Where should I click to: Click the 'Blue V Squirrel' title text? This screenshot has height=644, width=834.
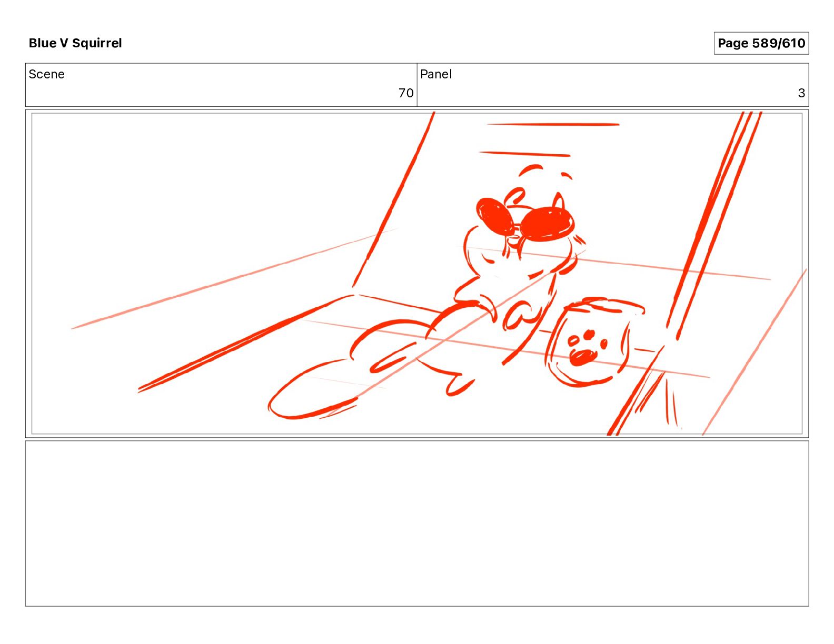coord(75,43)
